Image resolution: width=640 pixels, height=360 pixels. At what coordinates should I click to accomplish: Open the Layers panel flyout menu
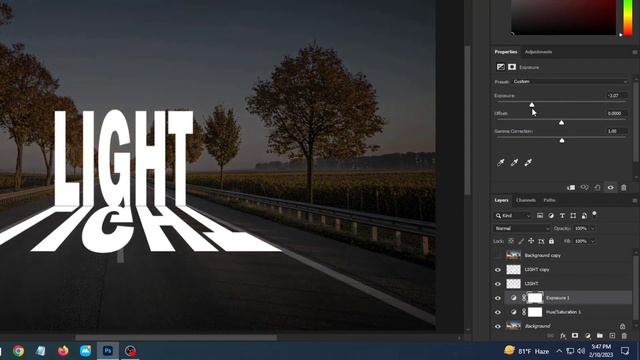click(635, 200)
